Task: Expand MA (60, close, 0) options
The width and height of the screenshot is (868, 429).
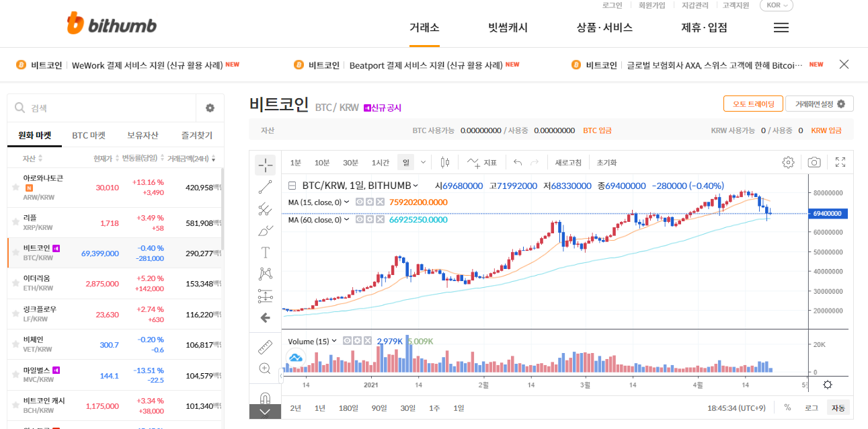Action: 346,219
